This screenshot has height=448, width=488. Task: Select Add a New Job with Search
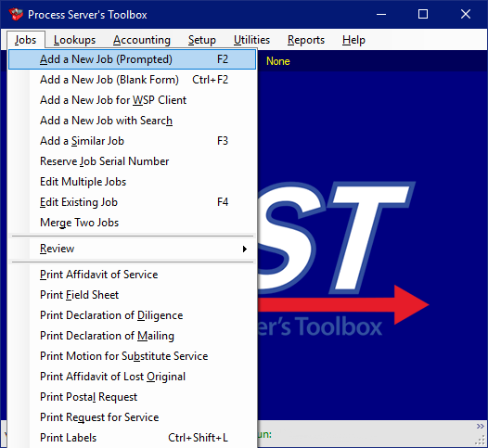pyautogui.click(x=133, y=121)
